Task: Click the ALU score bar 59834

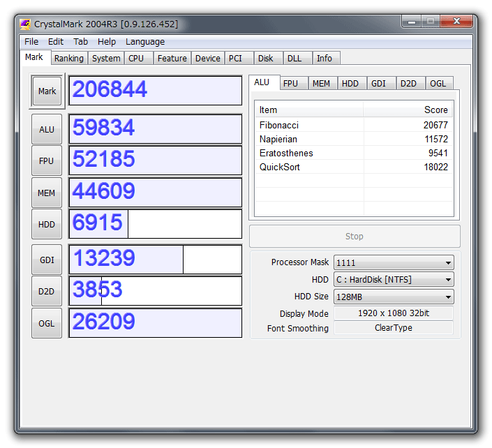Action: [x=156, y=129]
